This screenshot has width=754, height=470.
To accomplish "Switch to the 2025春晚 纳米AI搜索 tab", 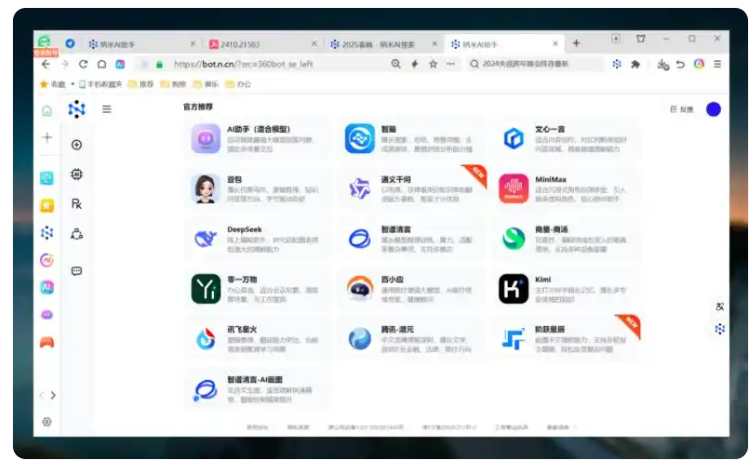I will pyautogui.click(x=383, y=44).
